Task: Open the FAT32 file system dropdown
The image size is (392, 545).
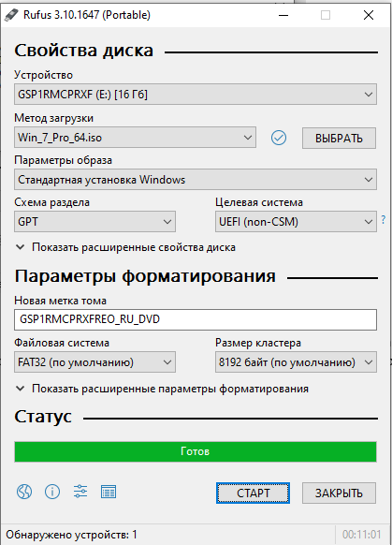Action: 94,362
